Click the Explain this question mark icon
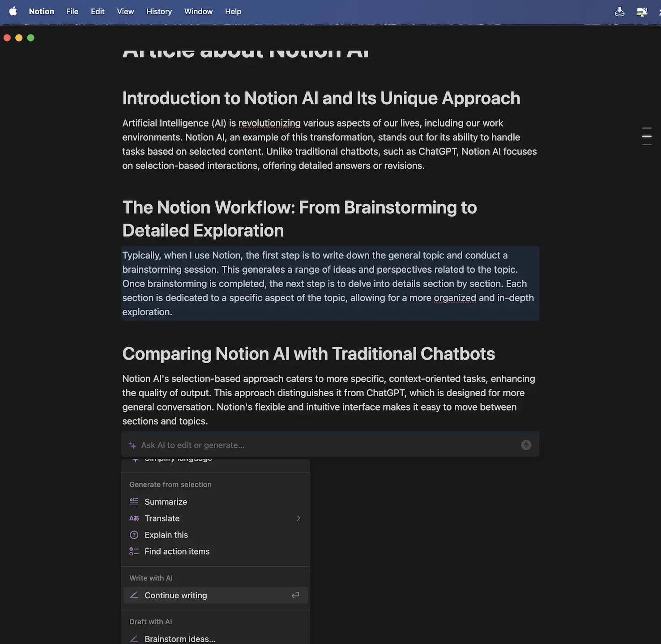Viewport: 661px width, 644px height. click(134, 535)
